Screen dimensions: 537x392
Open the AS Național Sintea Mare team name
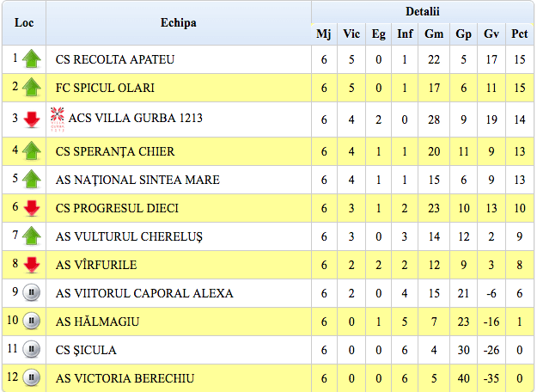click(137, 180)
